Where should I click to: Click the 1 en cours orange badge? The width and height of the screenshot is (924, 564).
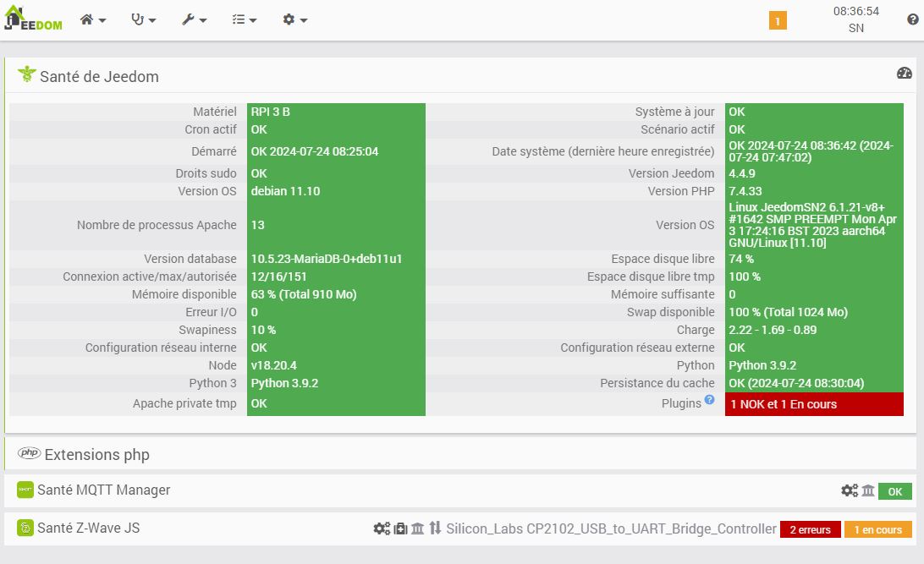[878, 530]
